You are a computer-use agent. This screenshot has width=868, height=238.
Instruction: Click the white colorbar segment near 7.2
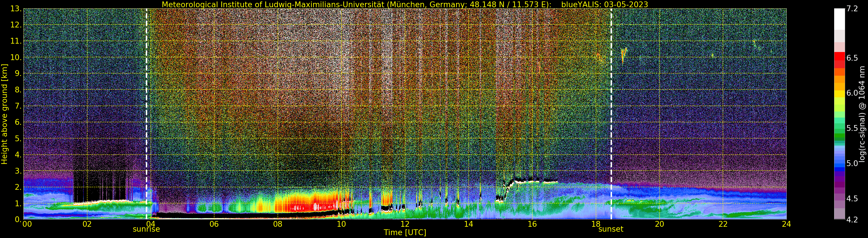coord(839,18)
